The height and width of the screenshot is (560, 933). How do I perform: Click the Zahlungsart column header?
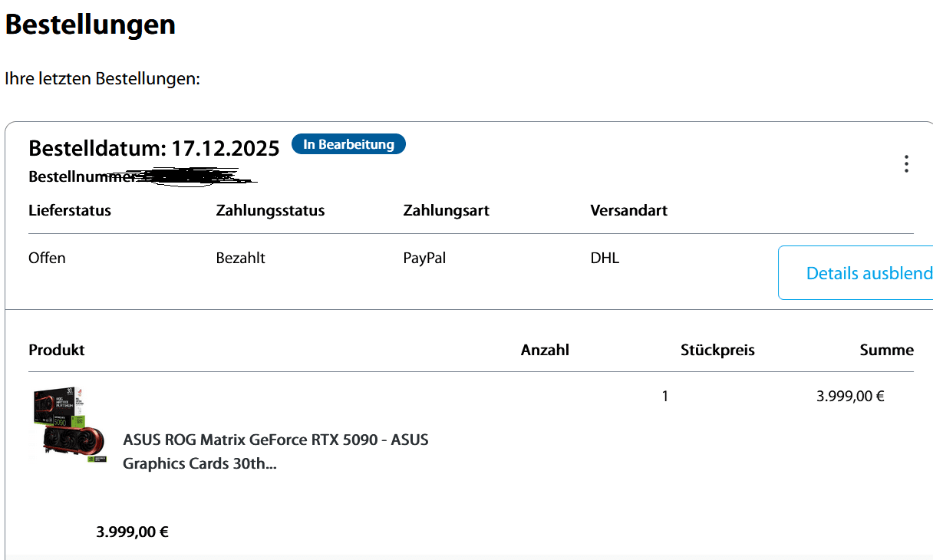pos(446,210)
